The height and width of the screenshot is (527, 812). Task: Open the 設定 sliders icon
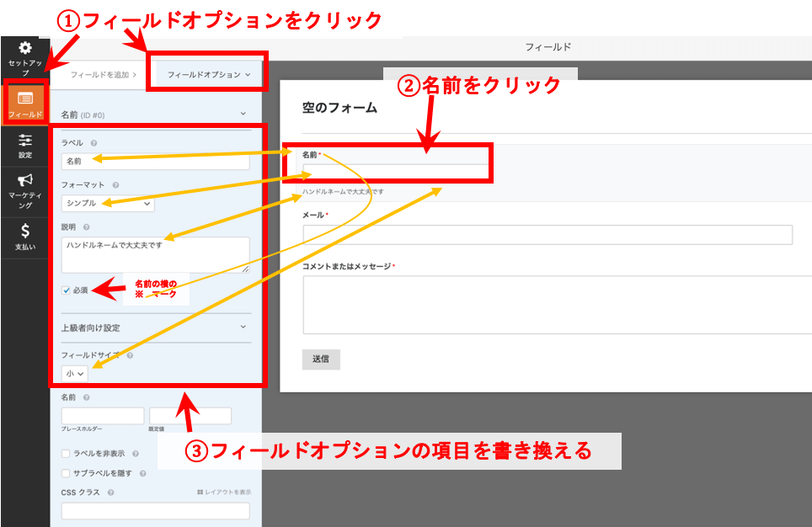point(25,141)
